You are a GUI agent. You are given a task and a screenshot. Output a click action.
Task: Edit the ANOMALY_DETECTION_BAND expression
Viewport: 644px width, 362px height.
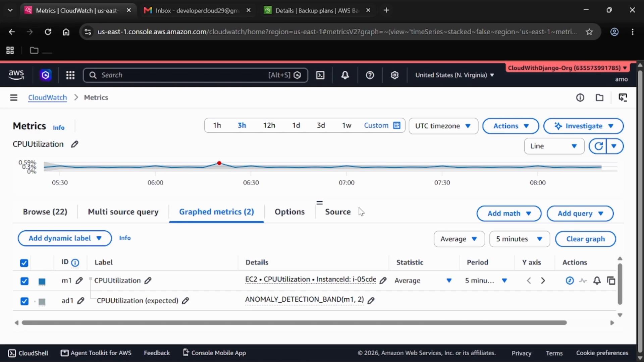pyautogui.click(x=371, y=300)
